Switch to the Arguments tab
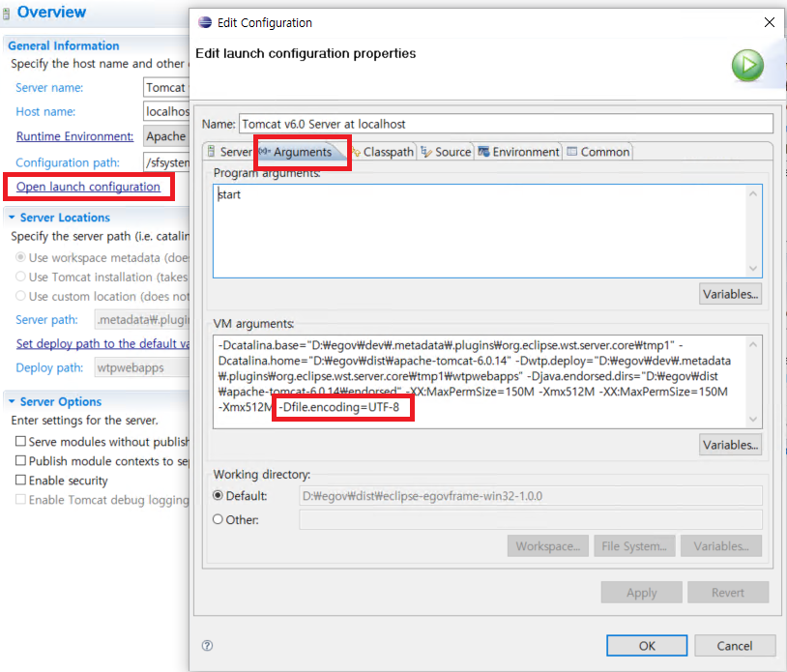Image resolution: width=787 pixels, height=672 pixels. click(302, 152)
